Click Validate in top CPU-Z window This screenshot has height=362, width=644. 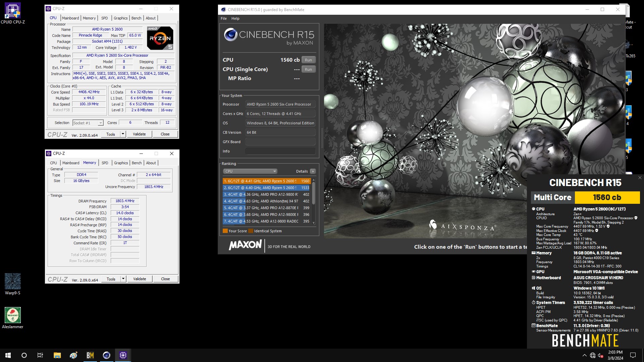[x=139, y=134]
